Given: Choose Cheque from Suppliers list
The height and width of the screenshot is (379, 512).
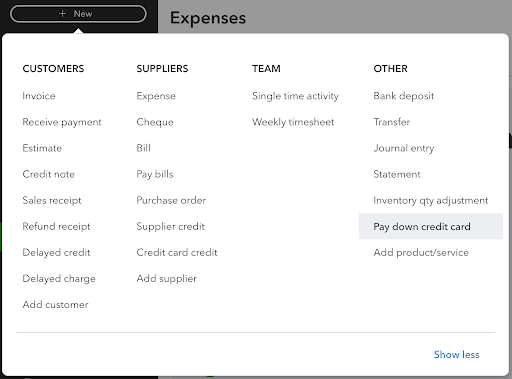Looking at the screenshot, I should pos(155,122).
